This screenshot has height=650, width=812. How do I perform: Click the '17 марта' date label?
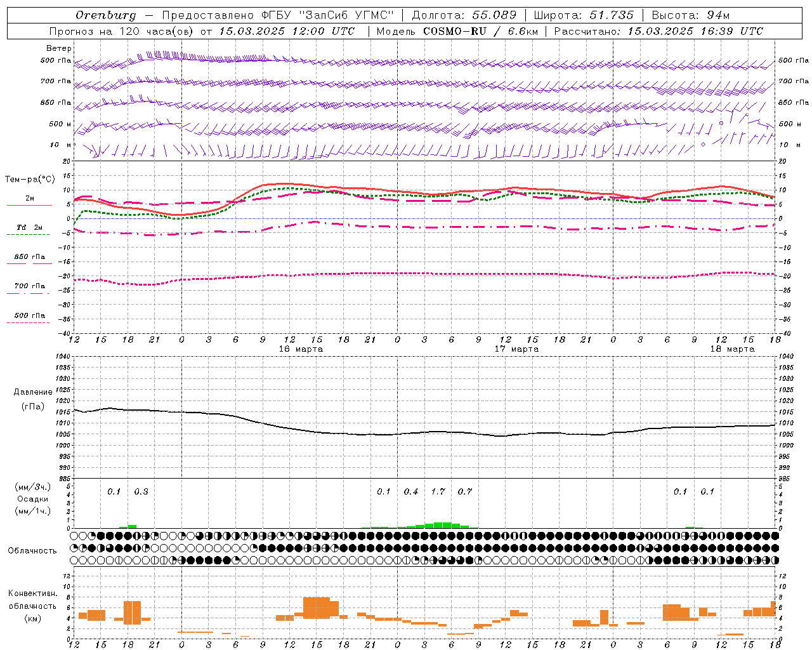pyautogui.click(x=516, y=349)
